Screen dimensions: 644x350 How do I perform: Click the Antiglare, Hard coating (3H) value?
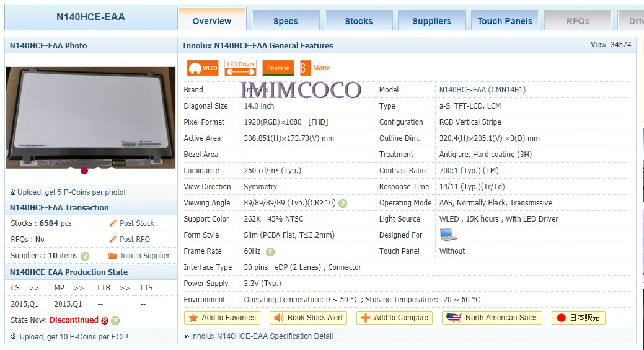485,155
